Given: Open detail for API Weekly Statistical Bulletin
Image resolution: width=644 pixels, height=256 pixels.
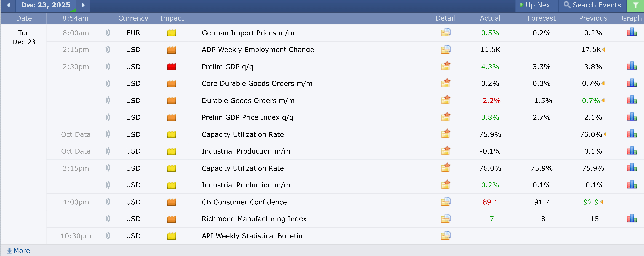Looking at the screenshot, I should click(445, 236).
